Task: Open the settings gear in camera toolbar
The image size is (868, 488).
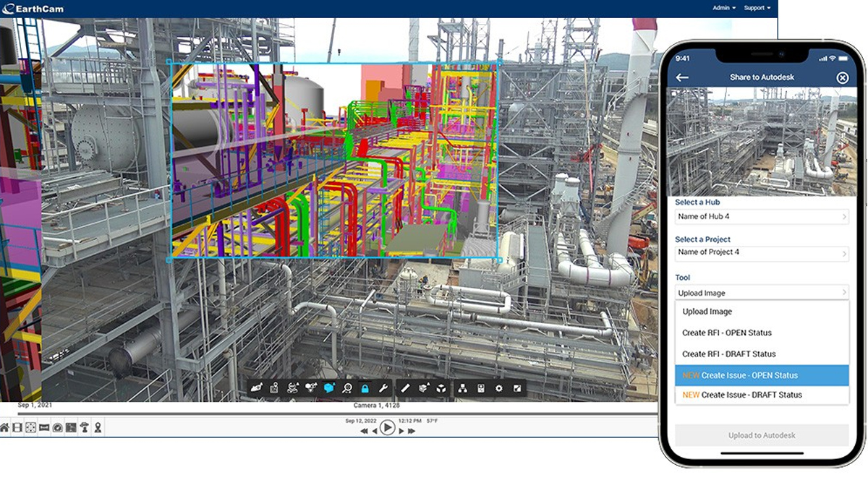Action: [x=498, y=388]
